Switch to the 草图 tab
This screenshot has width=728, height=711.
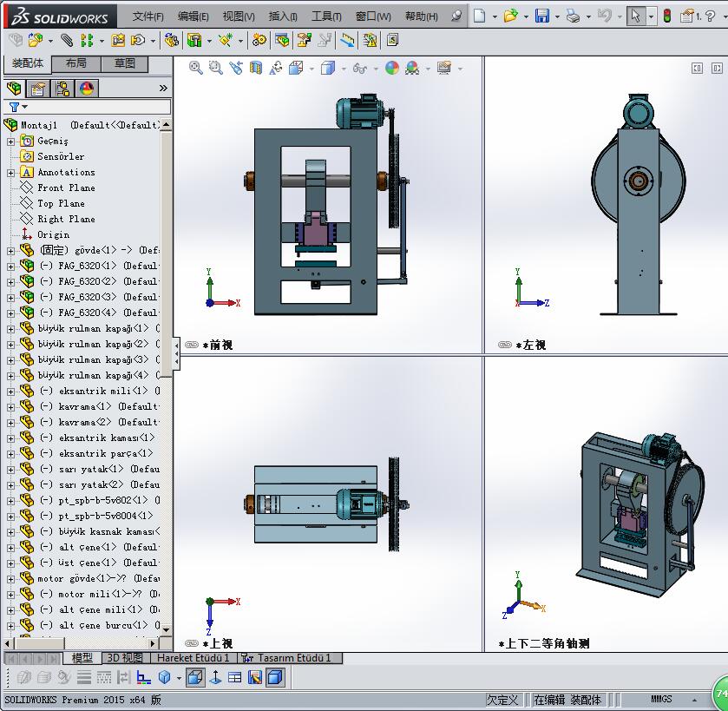[124, 63]
